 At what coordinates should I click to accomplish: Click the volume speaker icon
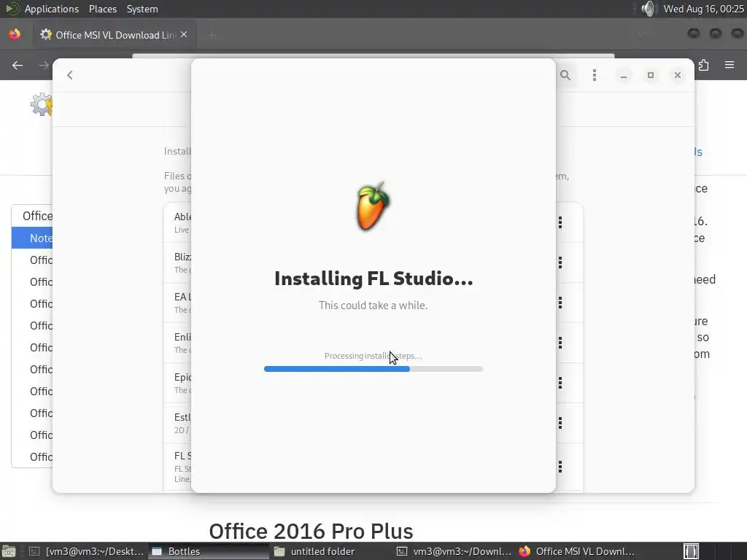[x=648, y=9]
